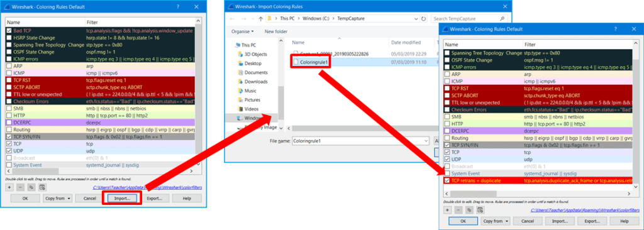Tick the ARP checkbox in left Coloring Rules window
Image resolution: width=644 pixels, height=230 pixels.
[x=9, y=66]
